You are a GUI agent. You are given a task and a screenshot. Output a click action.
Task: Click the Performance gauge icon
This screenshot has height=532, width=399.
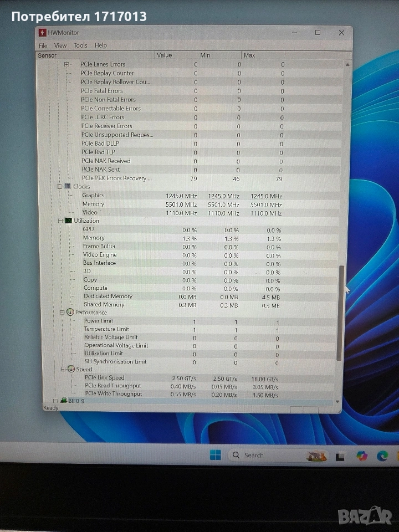coord(70,313)
